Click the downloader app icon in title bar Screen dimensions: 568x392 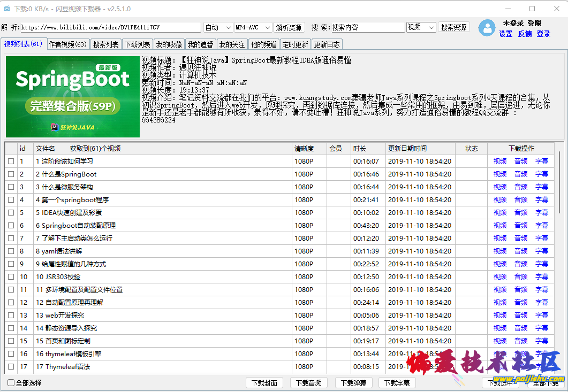[x=7, y=9]
